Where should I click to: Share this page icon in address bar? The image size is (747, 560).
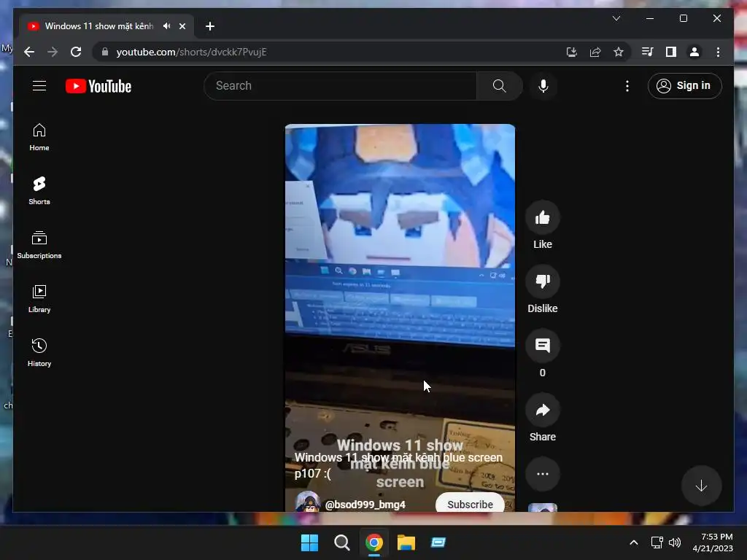point(595,52)
